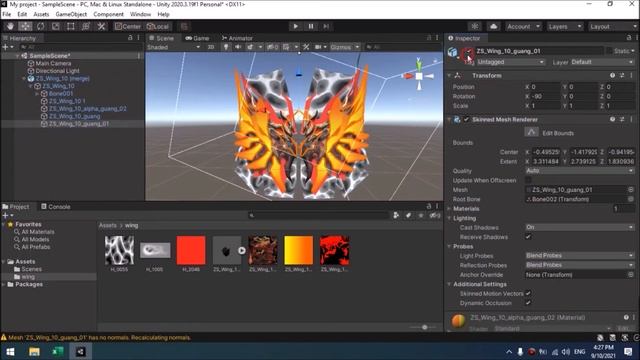
Task: Toggle GameObject active checkbox
Action: point(468,52)
